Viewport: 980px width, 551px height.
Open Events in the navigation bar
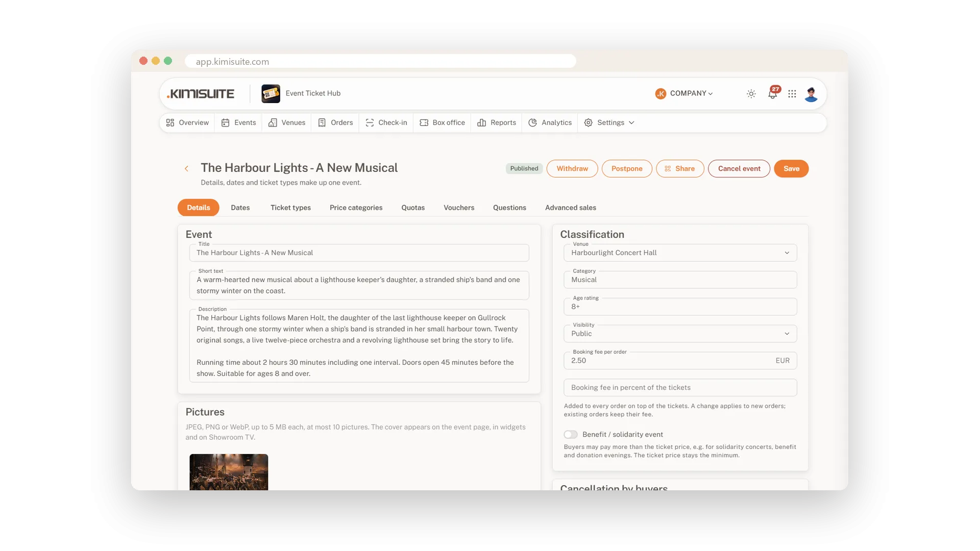[239, 123]
